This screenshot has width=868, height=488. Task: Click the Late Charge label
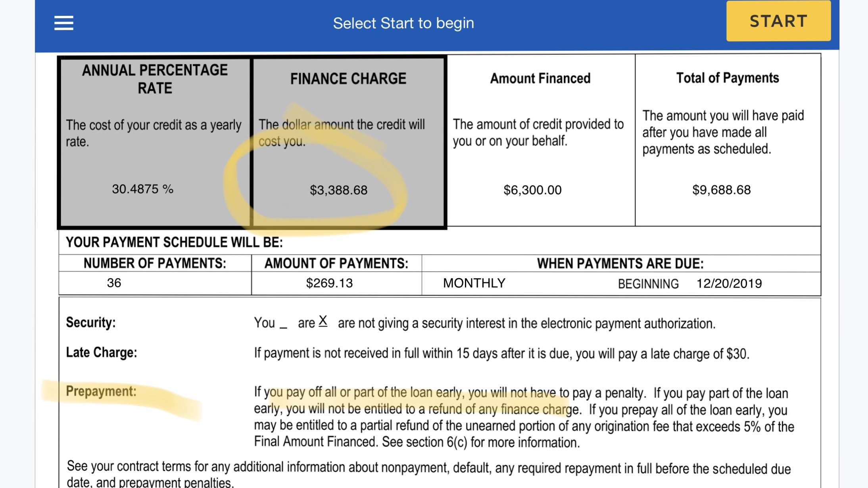point(101,352)
